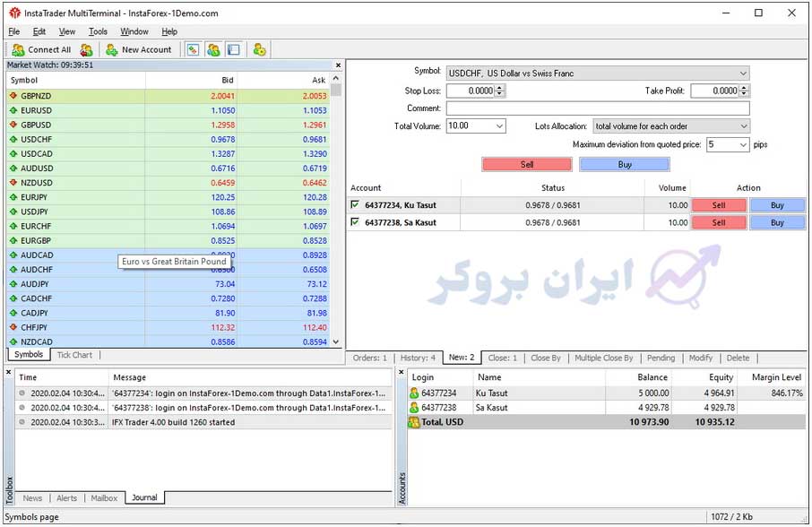The height and width of the screenshot is (527, 812).
Task: Uncheck account 64377238, Sa Kasut
Action: [x=355, y=222]
